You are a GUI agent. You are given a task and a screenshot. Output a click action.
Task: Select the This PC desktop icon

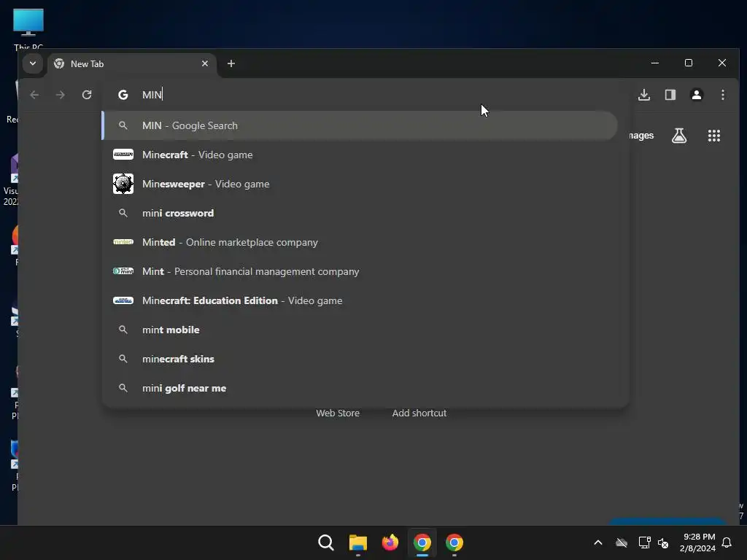point(28,28)
